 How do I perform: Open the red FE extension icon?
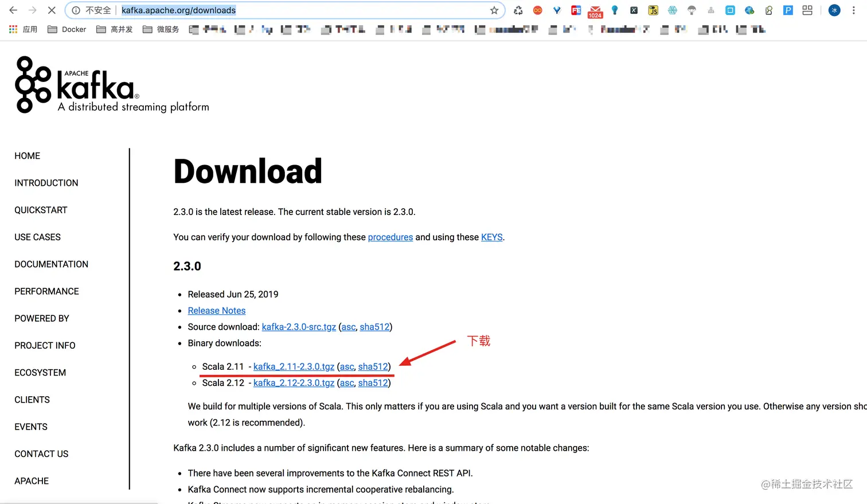(x=576, y=10)
